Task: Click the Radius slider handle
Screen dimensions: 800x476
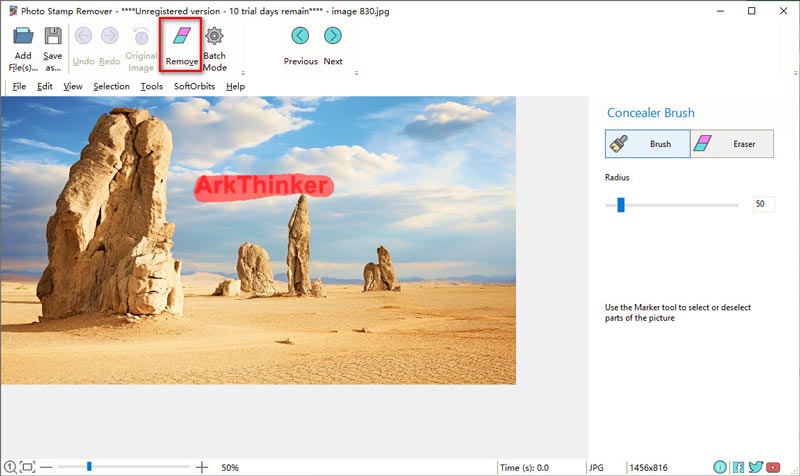Action: [x=620, y=205]
